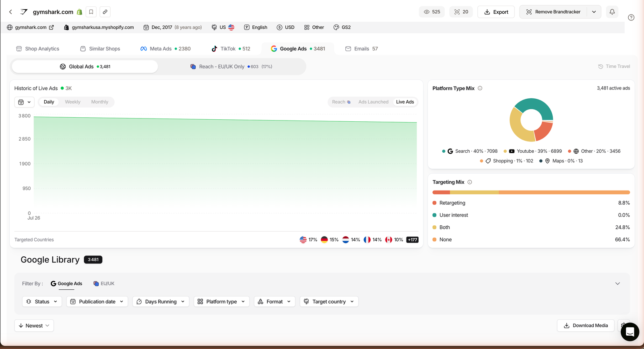Switch to Shop Analytics tab

click(37, 49)
